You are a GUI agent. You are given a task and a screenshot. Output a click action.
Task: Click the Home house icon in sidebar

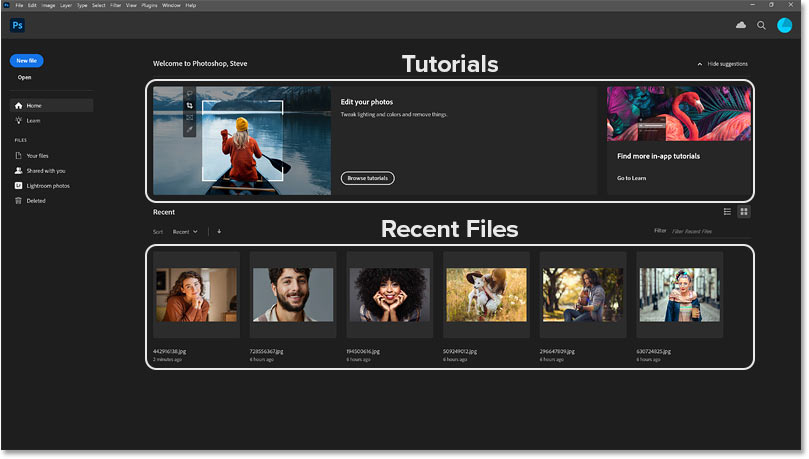(19, 106)
